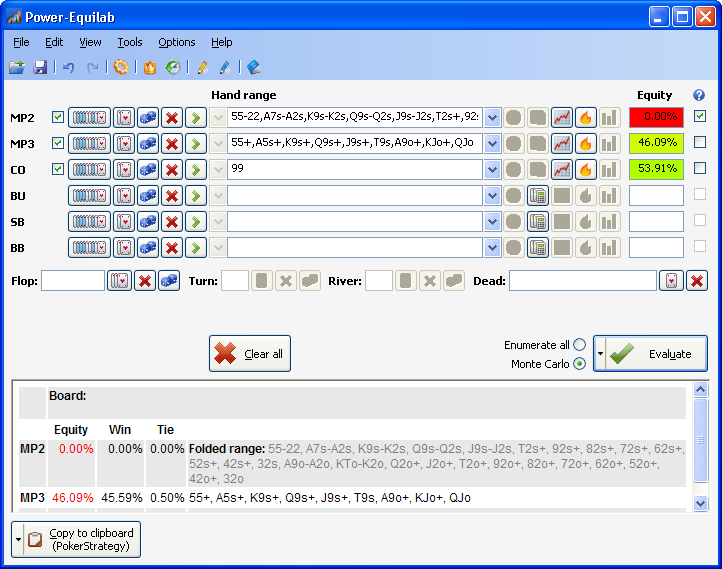Open the Tools menu
The height and width of the screenshot is (569, 722).
[130, 42]
